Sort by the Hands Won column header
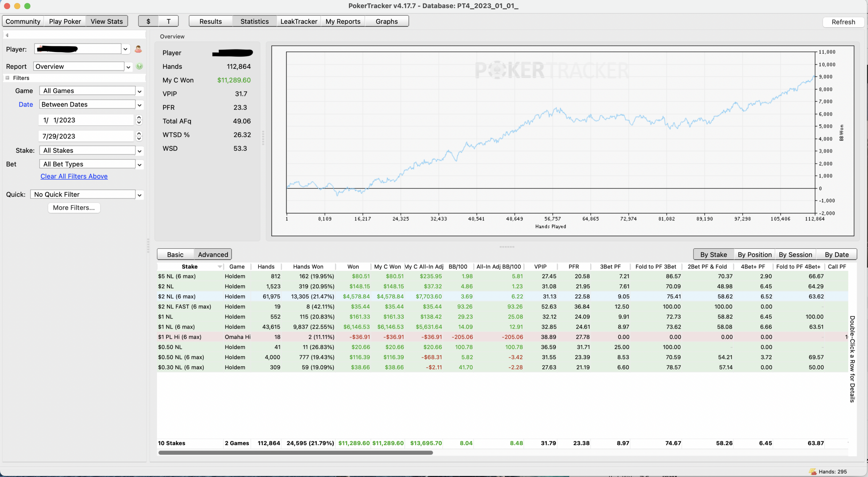The height and width of the screenshot is (477, 868). pyautogui.click(x=308, y=267)
